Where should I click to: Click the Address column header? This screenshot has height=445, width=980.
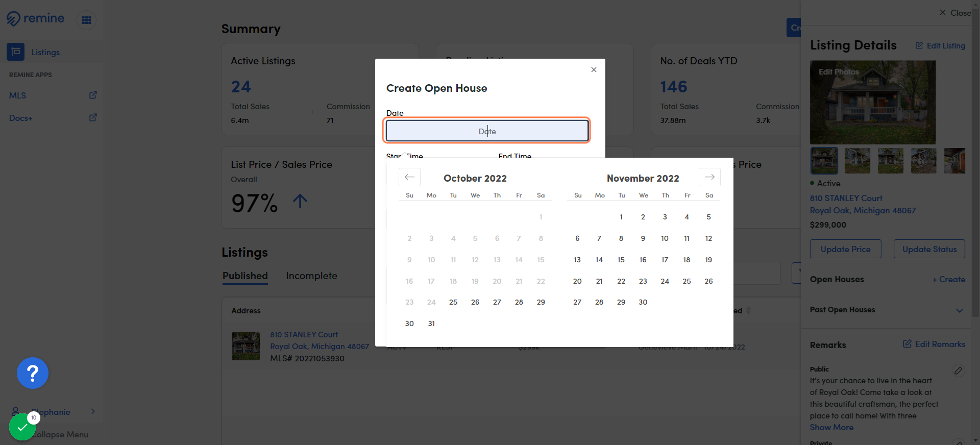[246, 310]
